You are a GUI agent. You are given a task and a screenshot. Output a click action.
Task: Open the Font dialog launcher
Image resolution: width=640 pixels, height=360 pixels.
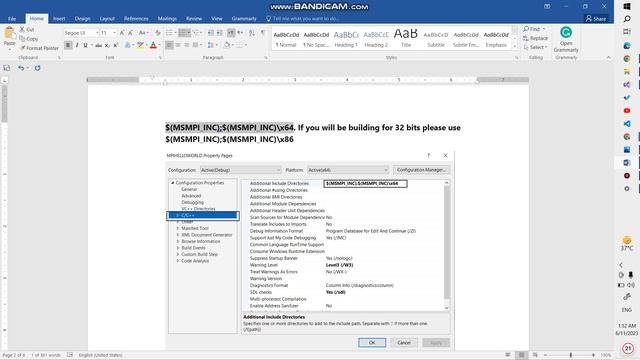tap(160, 58)
